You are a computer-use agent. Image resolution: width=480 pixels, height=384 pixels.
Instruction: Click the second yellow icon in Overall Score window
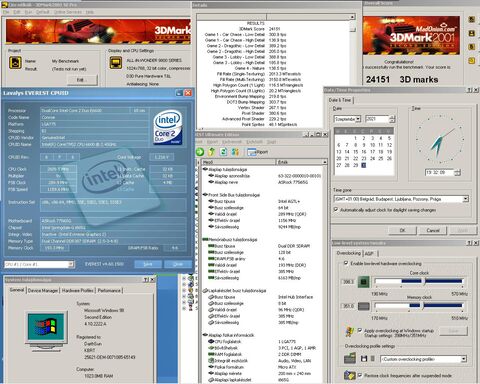[472, 33]
